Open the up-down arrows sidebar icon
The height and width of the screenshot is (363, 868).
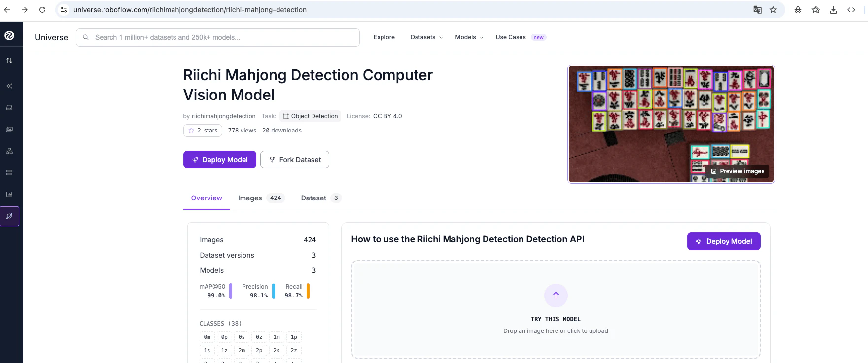click(x=9, y=60)
